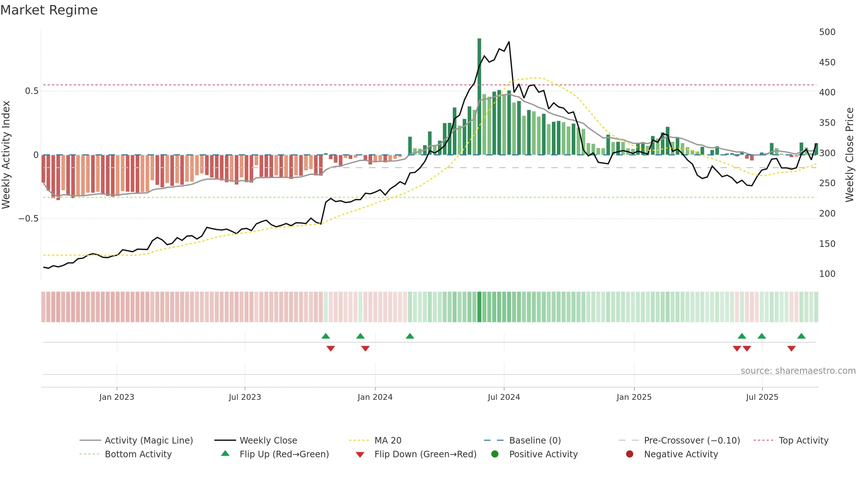Click the MA 20 legend label
868x488 pixels.
click(388, 440)
